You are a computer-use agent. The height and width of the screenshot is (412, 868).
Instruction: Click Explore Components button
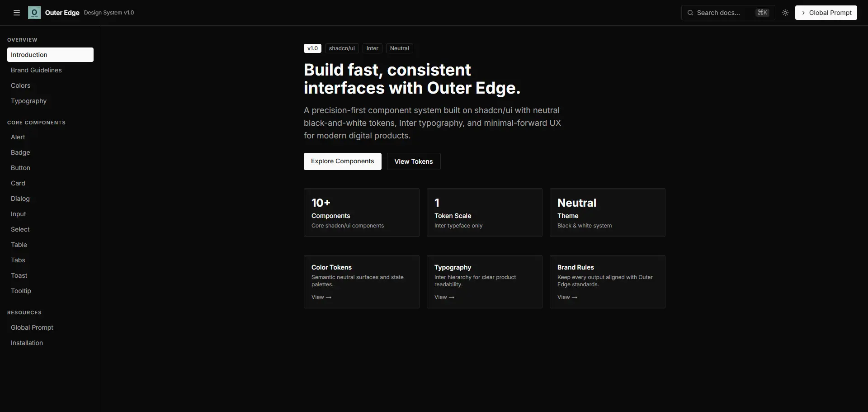[x=343, y=161]
